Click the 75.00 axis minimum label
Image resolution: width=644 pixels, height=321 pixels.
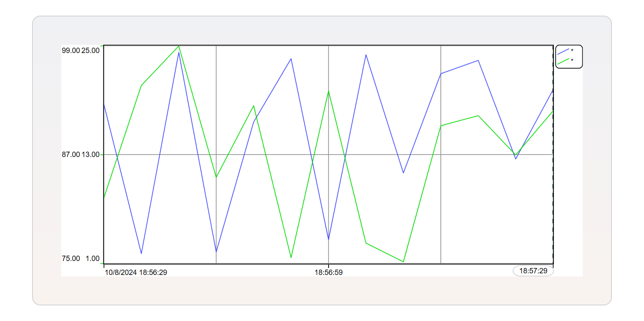[71, 259]
